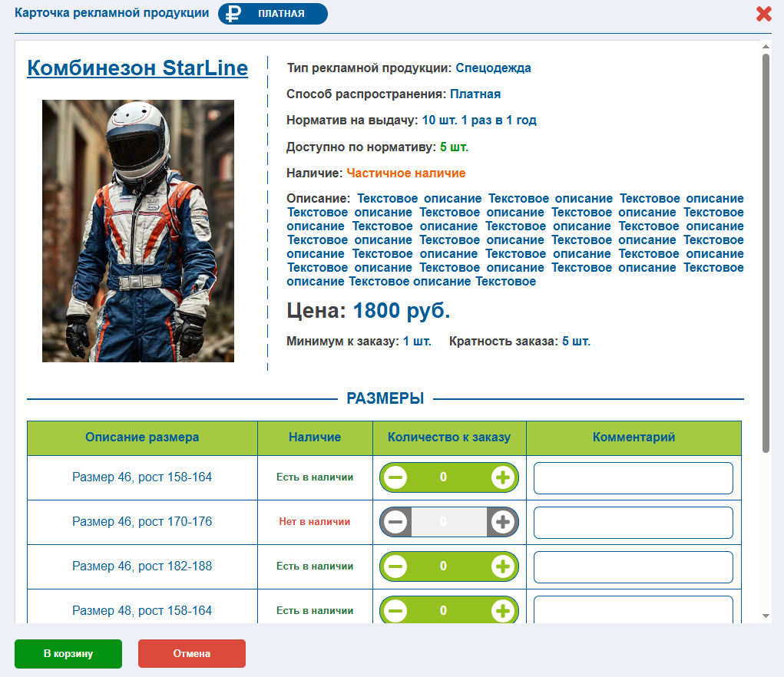The image size is (784, 677).
Task: Select the Размер 46, рост 170-176 cell
Action: click(x=142, y=522)
